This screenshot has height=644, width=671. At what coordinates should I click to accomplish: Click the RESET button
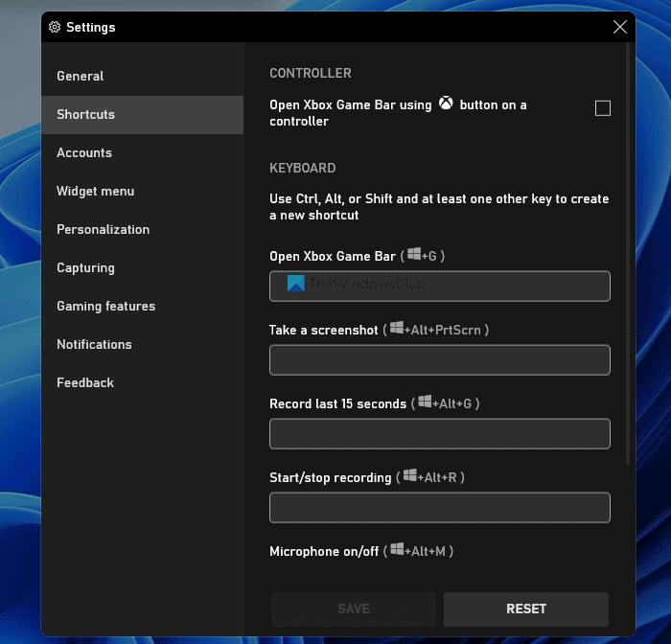[x=526, y=609]
